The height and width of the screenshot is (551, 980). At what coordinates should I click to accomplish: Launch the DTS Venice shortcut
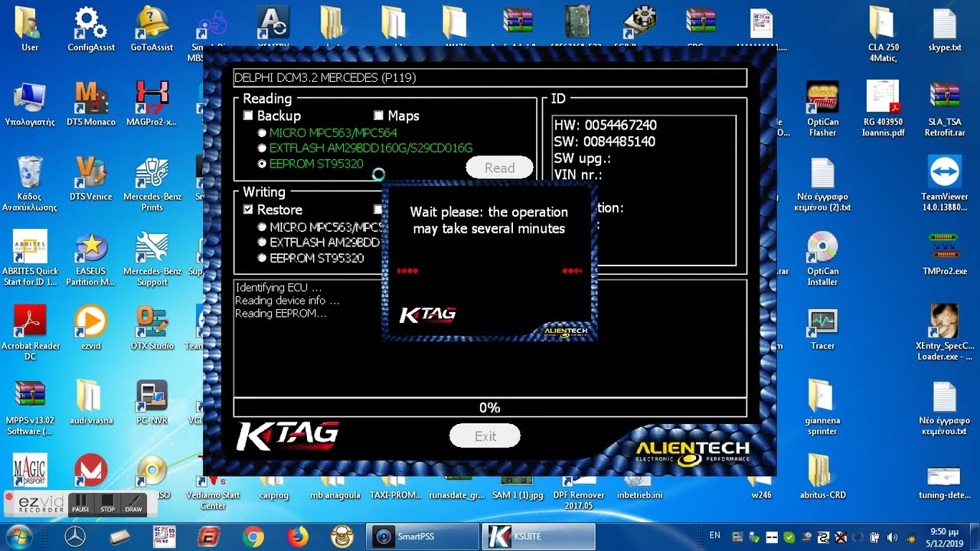(x=91, y=178)
